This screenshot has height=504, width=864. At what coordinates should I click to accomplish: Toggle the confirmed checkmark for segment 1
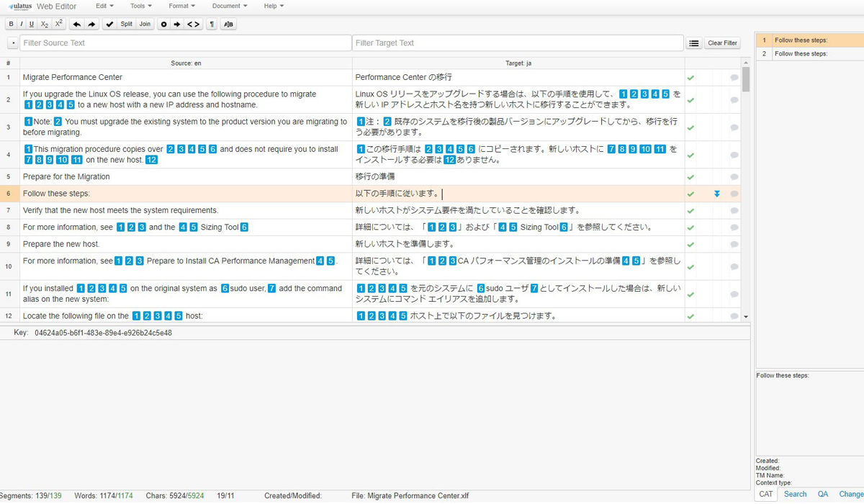[x=690, y=78]
